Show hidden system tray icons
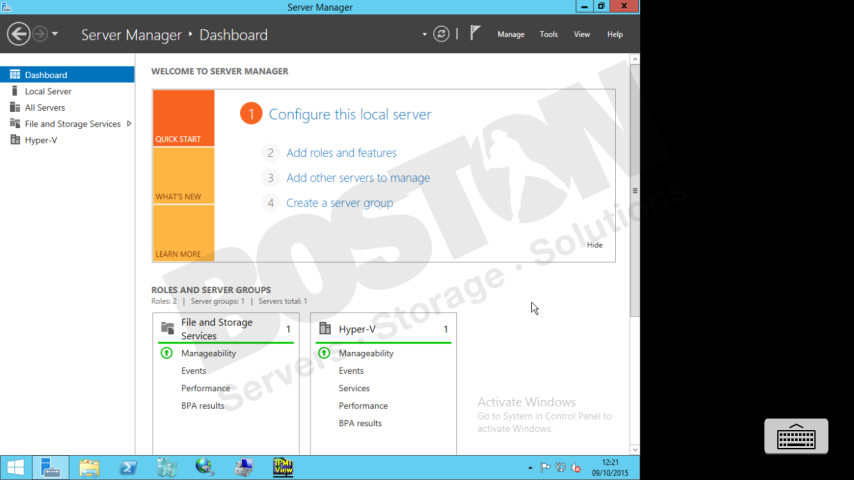Viewport: 854px width, 480px height. click(x=530, y=467)
